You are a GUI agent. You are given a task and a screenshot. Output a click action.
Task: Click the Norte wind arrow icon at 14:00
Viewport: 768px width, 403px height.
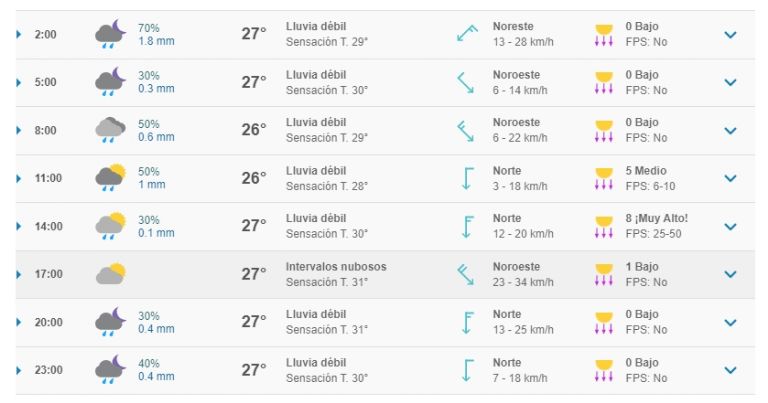coord(468,227)
